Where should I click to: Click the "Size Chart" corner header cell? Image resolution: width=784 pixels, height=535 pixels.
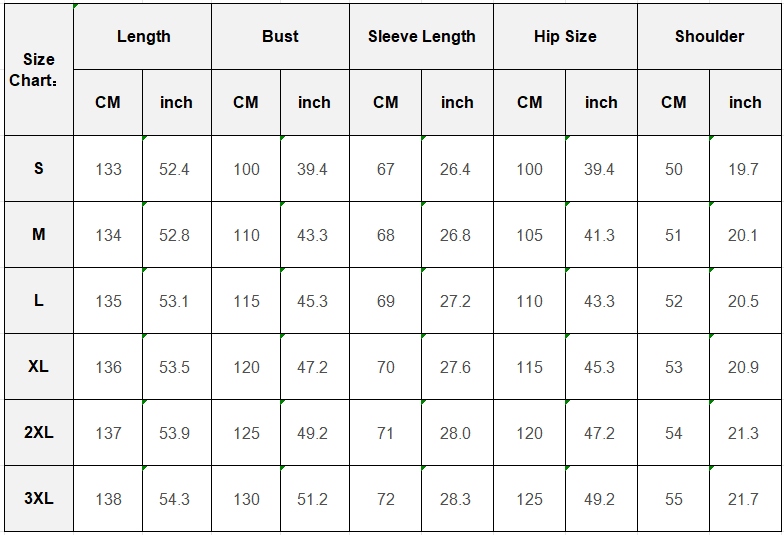tap(38, 69)
